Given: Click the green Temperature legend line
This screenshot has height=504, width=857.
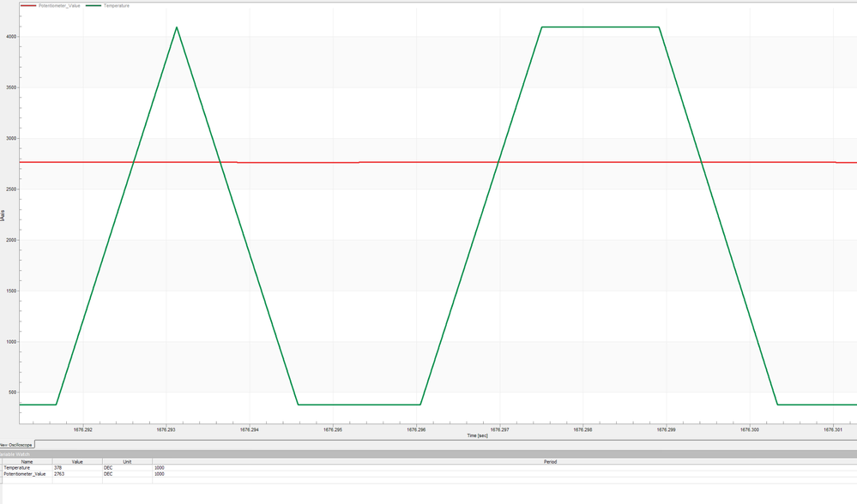Looking at the screenshot, I should [x=94, y=5].
